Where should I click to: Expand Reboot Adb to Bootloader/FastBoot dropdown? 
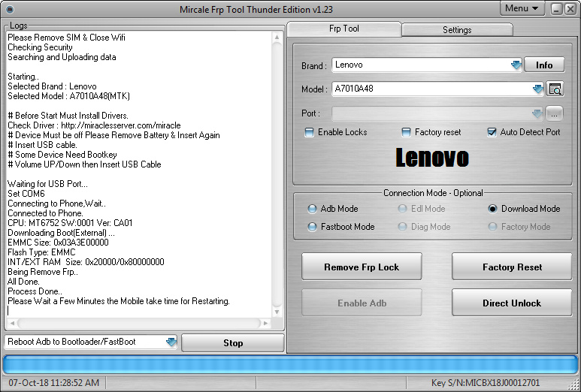(171, 342)
